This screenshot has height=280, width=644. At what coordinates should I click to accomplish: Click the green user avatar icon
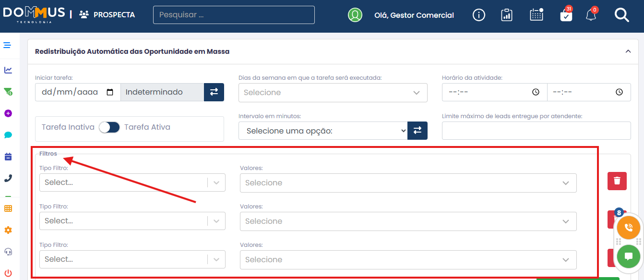tap(355, 15)
